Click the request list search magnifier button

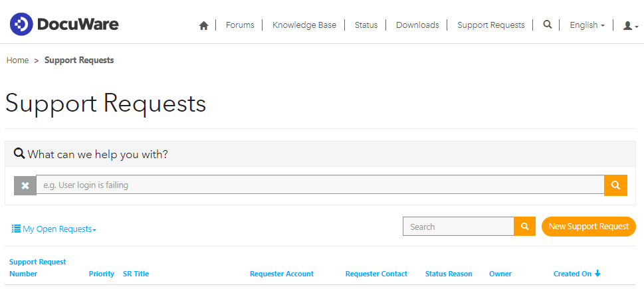coord(524,227)
